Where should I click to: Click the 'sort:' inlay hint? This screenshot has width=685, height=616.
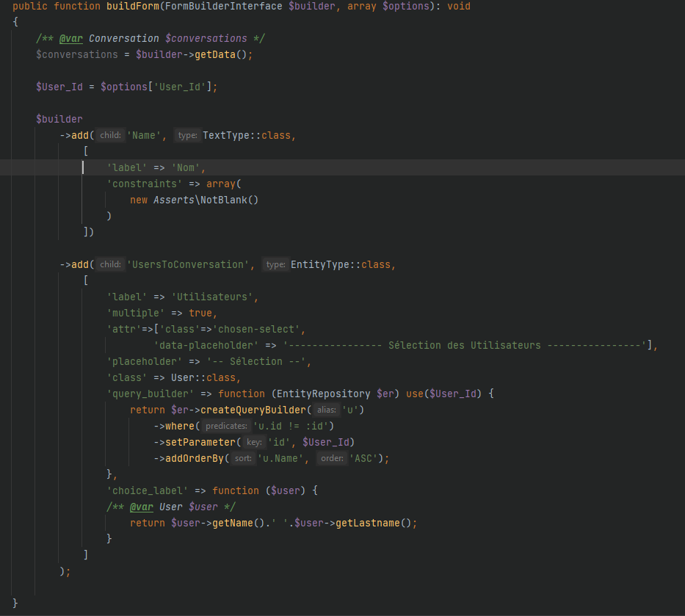click(x=243, y=459)
